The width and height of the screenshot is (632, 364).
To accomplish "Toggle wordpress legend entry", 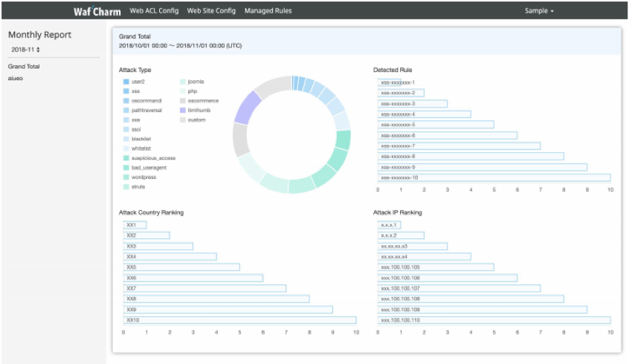I will pos(140,177).
